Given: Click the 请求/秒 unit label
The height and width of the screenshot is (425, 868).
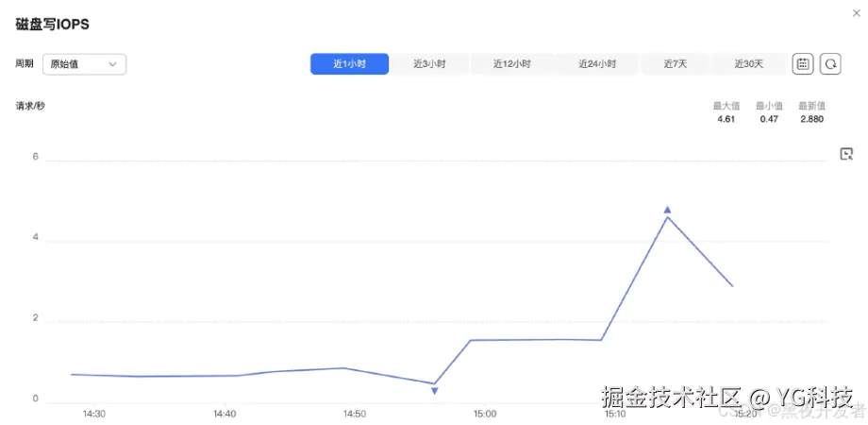Looking at the screenshot, I should coord(30,106).
